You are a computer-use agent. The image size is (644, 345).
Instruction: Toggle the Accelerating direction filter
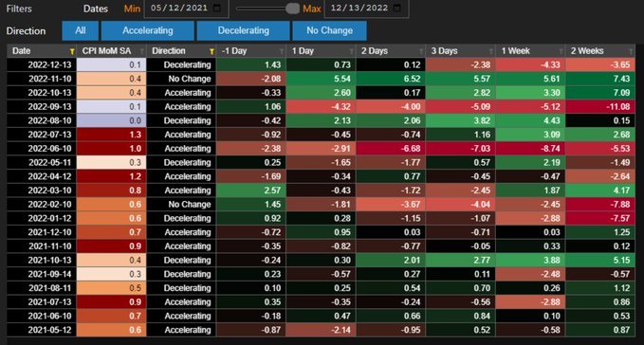tap(147, 30)
